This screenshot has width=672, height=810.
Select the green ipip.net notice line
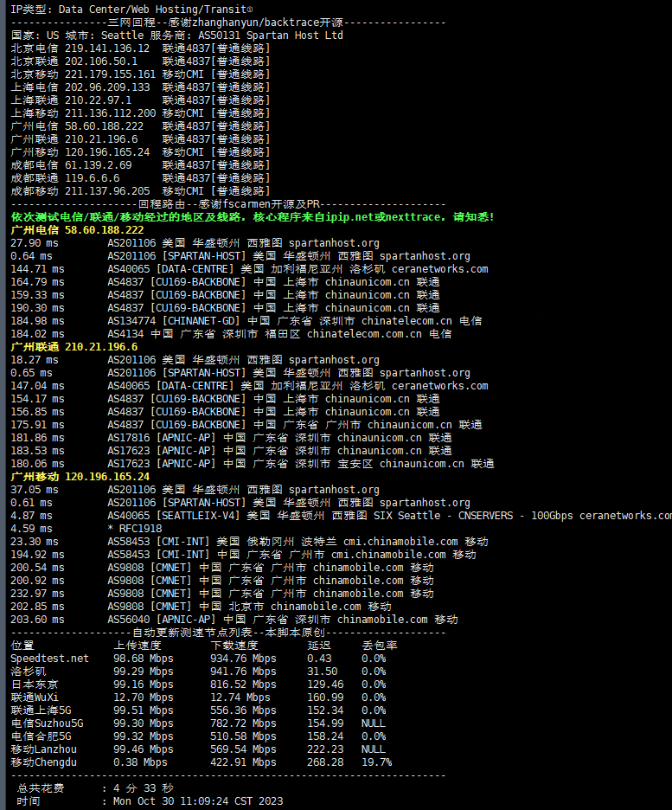pos(253,217)
